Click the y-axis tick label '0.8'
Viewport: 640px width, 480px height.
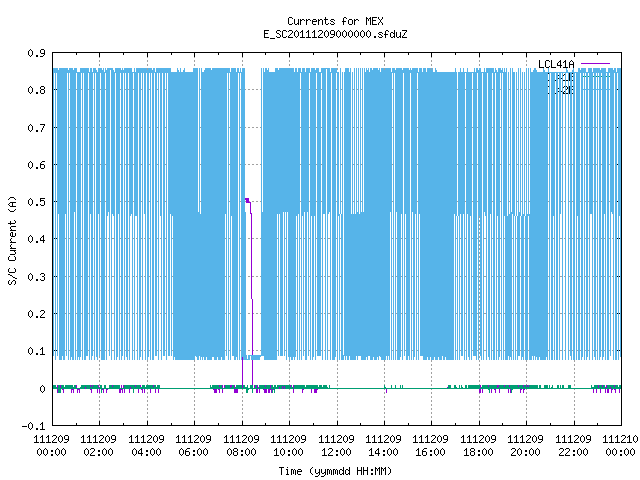pyautogui.click(x=37, y=90)
